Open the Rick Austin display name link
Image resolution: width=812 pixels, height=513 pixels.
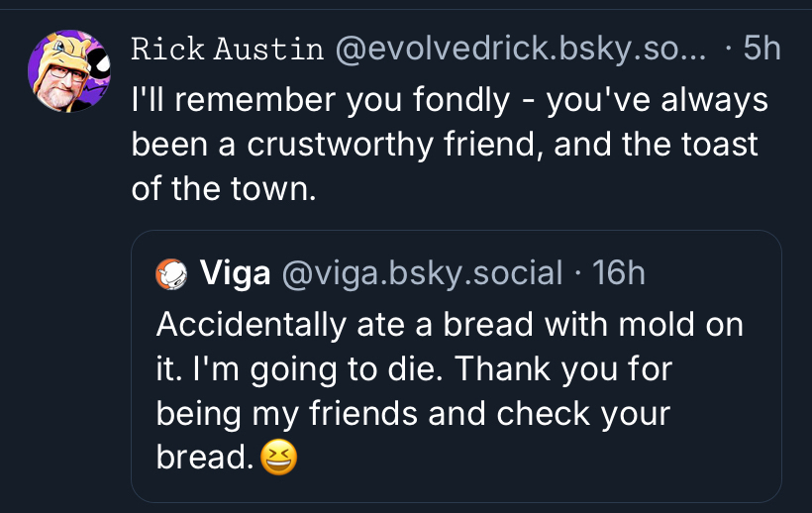[x=227, y=49]
